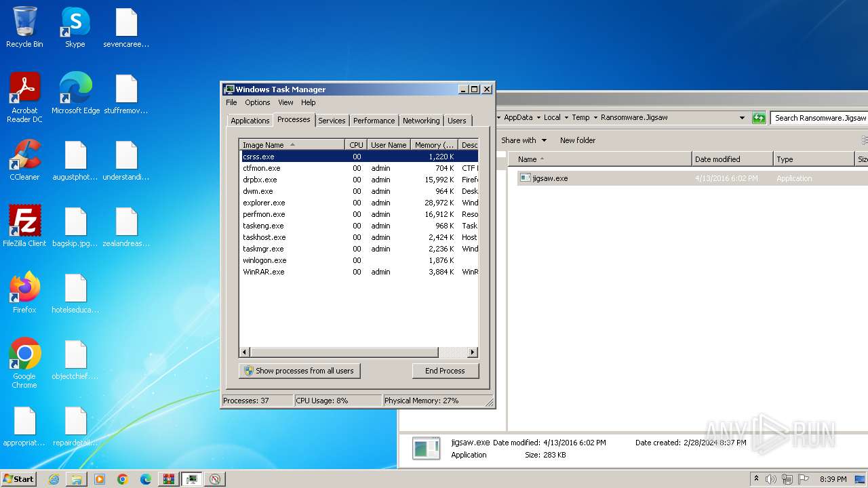Sort processes by Memory column
Viewport: 868px width, 488px height.
pyautogui.click(x=434, y=145)
